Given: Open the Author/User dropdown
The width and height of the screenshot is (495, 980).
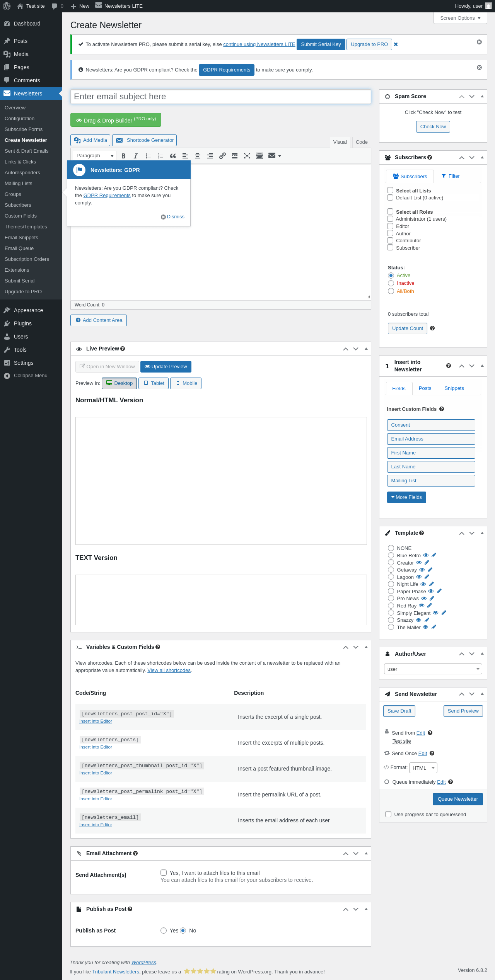Looking at the screenshot, I should click(433, 669).
